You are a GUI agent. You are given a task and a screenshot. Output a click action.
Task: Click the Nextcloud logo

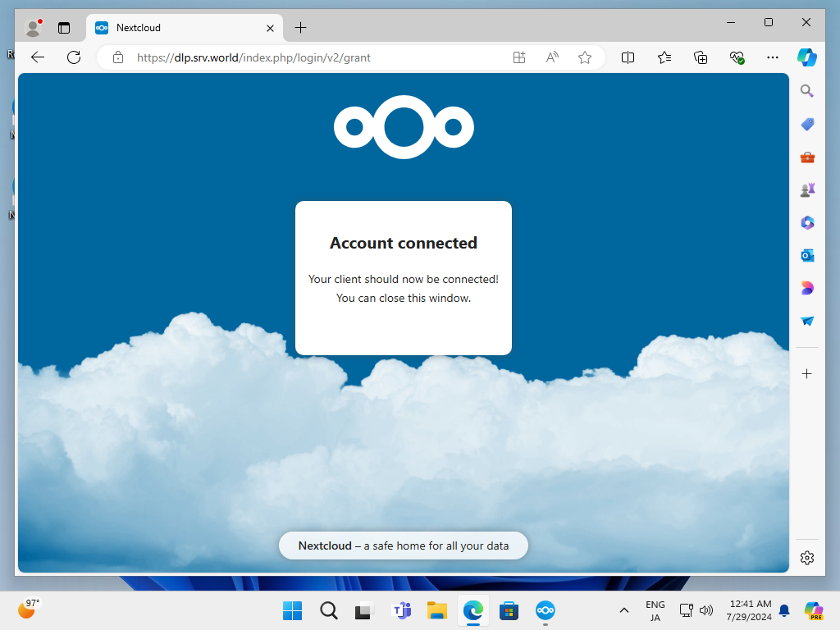(404, 127)
